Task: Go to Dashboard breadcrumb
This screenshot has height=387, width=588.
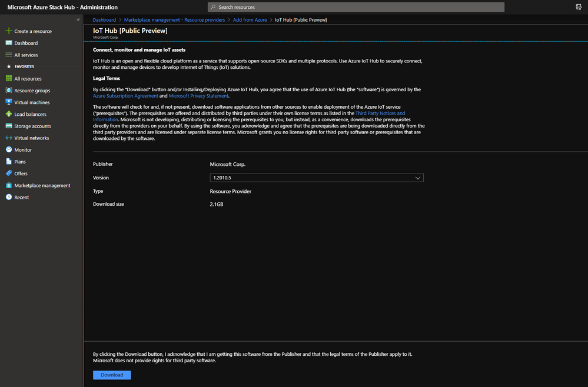Action: click(104, 20)
